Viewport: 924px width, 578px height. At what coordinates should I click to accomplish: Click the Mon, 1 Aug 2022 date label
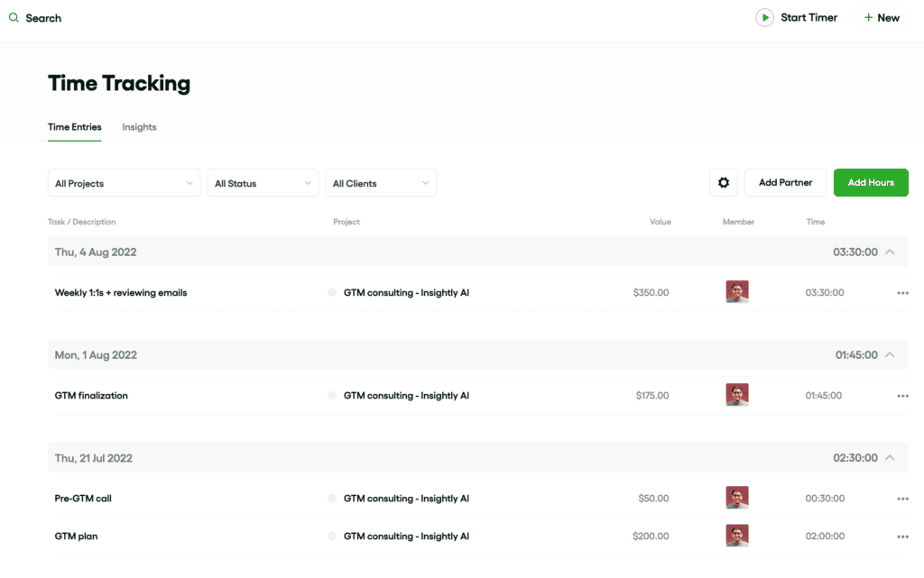click(x=96, y=355)
